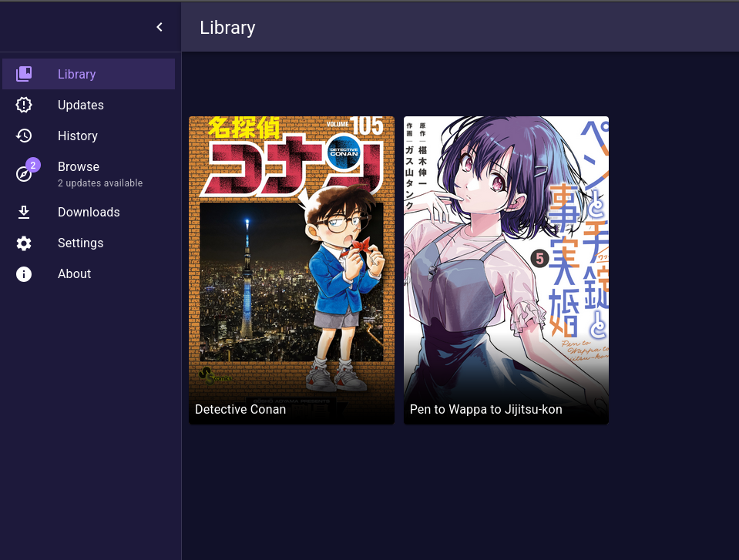Click the Updates alert badge icon
739x560 pixels.
24,105
